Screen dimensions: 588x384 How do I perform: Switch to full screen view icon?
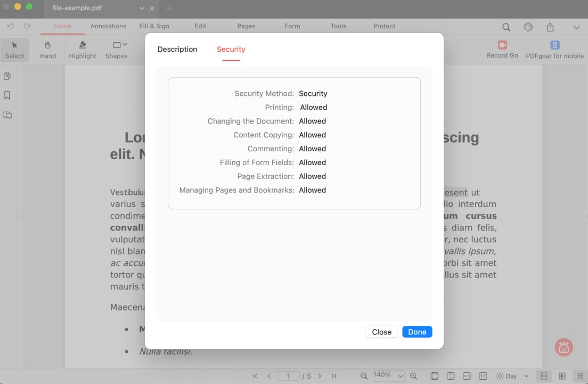[435, 376]
